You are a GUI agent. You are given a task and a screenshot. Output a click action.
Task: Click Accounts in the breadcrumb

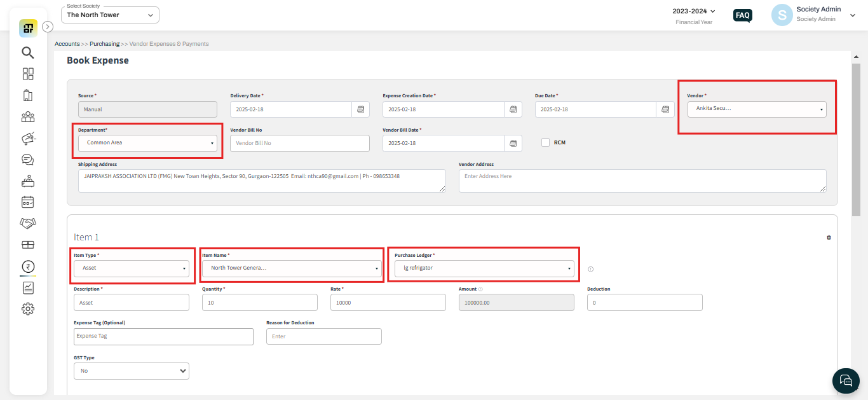pos(67,44)
